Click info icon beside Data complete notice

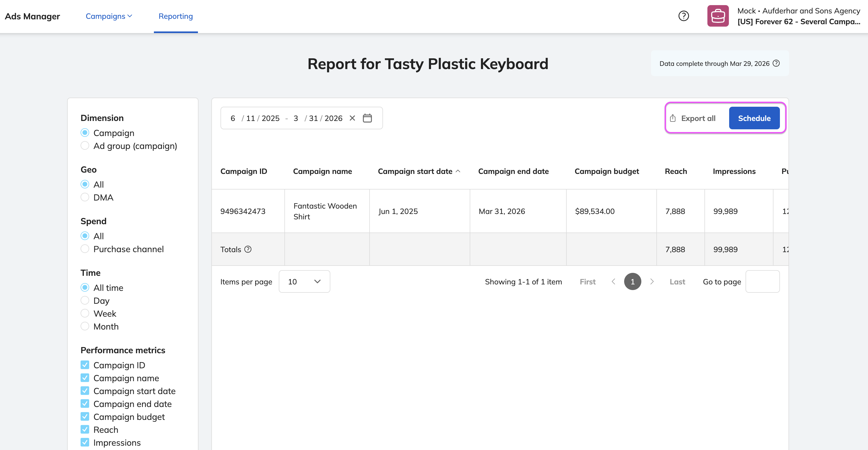click(776, 63)
